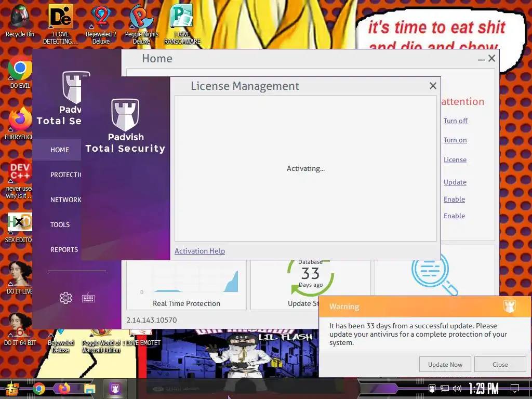
Task: Open the virtual keyboard icon in sidebar
Action: pyautogui.click(x=88, y=298)
